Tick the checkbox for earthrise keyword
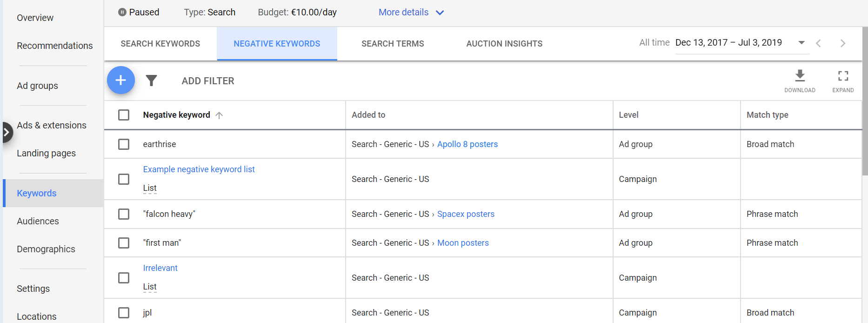This screenshot has width=868, height=323. (x=124, y=144)
